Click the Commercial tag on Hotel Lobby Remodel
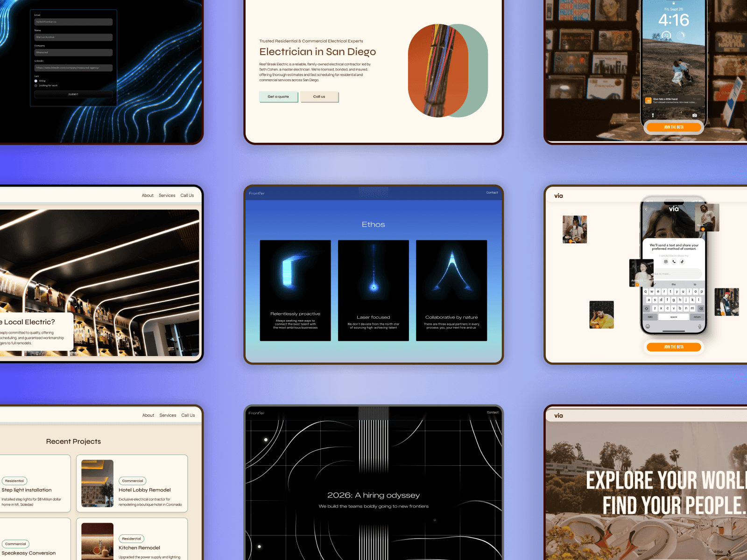Image resolution: width=747 pixels, height=560 pixels. coord(133,481)
